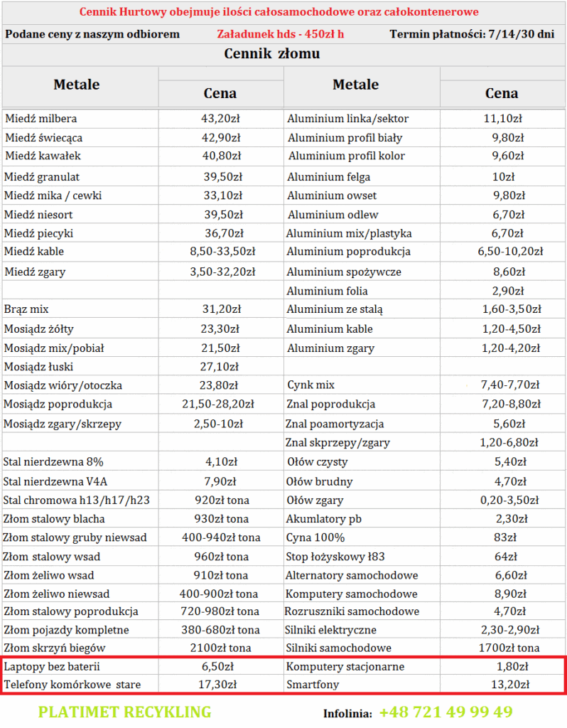
Task: Click the Stal nierdzewna V4A price 7,90zł
Action: coord(221,481)
